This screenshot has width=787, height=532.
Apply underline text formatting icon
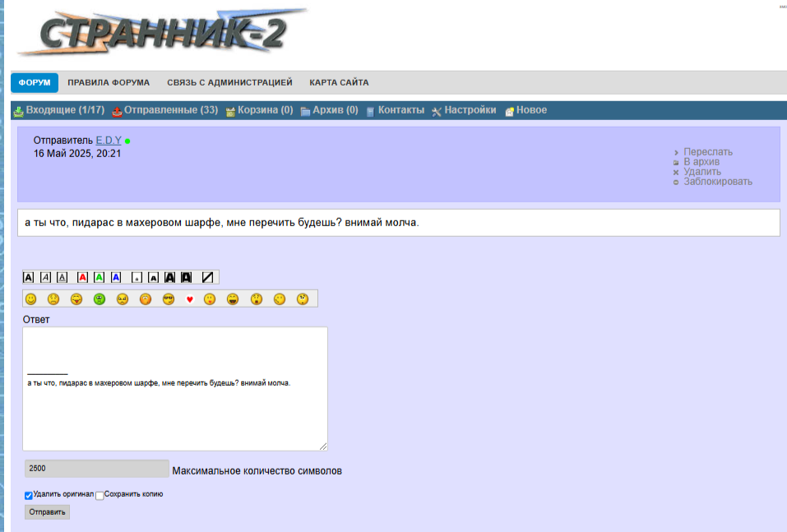coord(62,277)
